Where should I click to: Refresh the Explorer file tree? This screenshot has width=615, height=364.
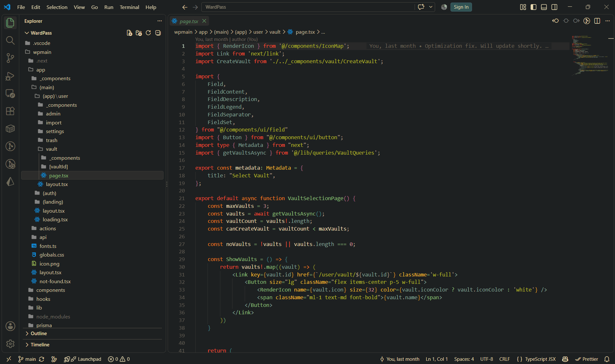pyautogui.click(x=148, y=33)
